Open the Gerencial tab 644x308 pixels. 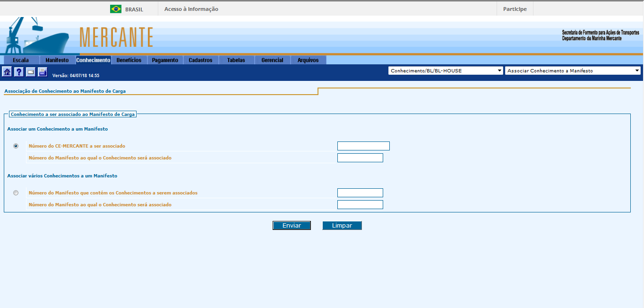tap(272, 60)
